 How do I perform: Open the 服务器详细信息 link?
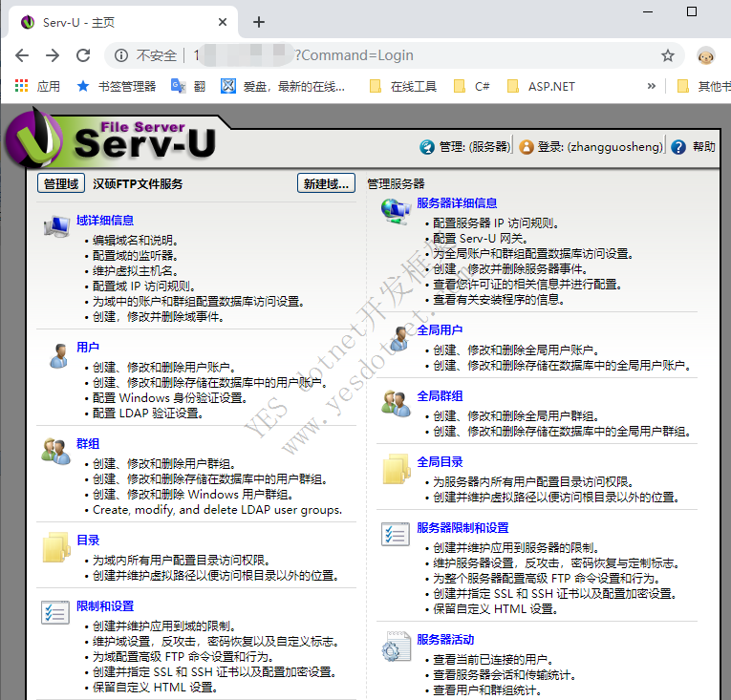(457, 202)
